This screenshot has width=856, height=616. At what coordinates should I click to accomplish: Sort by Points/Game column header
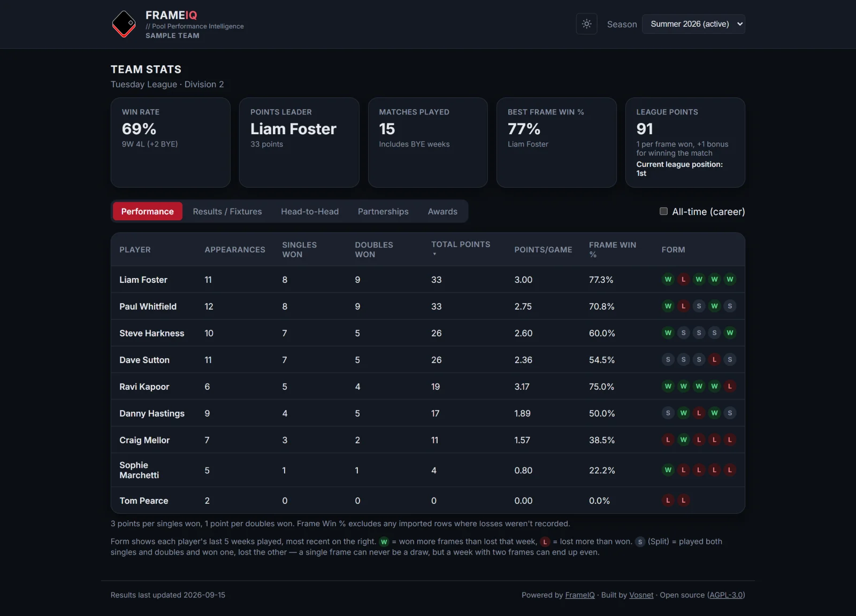(x=543, y=250)
